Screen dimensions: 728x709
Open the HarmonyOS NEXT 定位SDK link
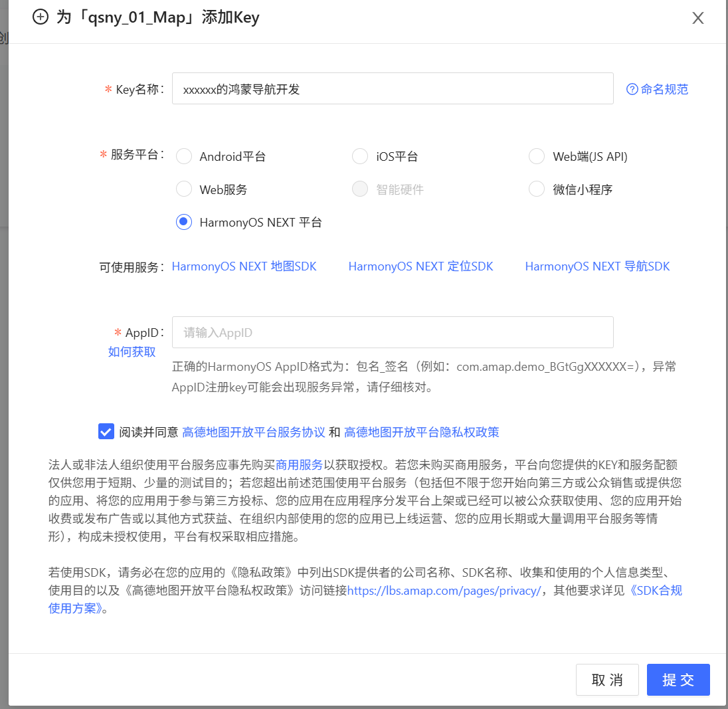point(420,266)
